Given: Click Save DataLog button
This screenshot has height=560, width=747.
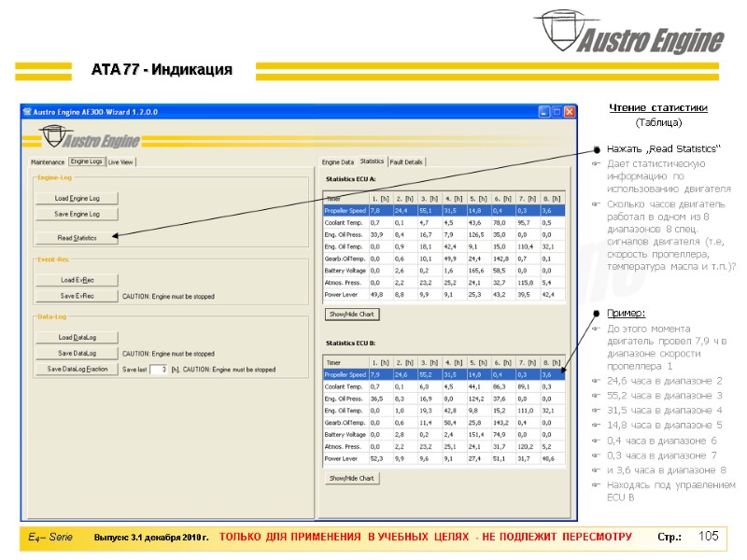Looking at the screenshot, I should (77, 354).
